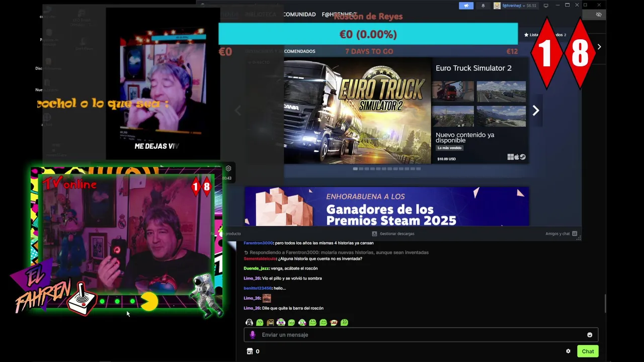Select the last carousel page dot
Image resolution: width=644 pixels, height=362 pixels.
[x=418, y=169]
